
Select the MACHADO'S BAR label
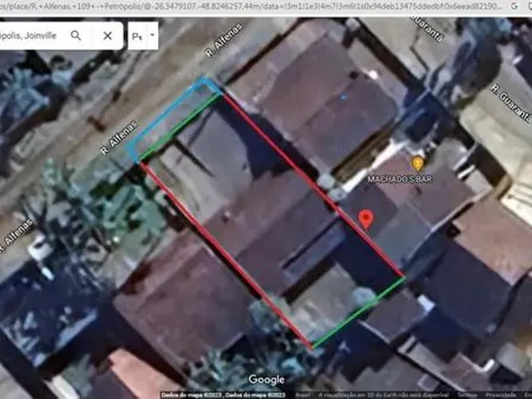pyautogui.click(x=400, y=179)
